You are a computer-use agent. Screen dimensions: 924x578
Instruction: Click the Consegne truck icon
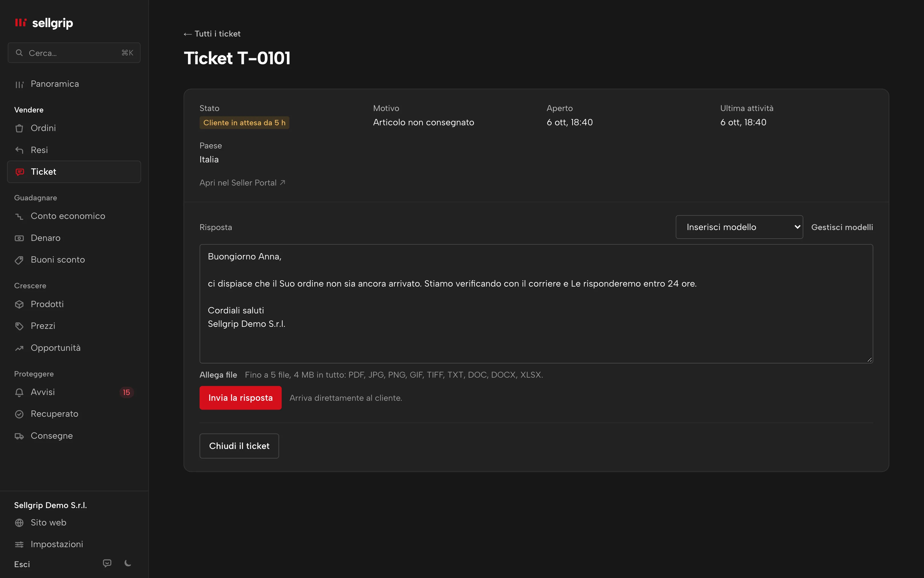[x=19, y=436]
